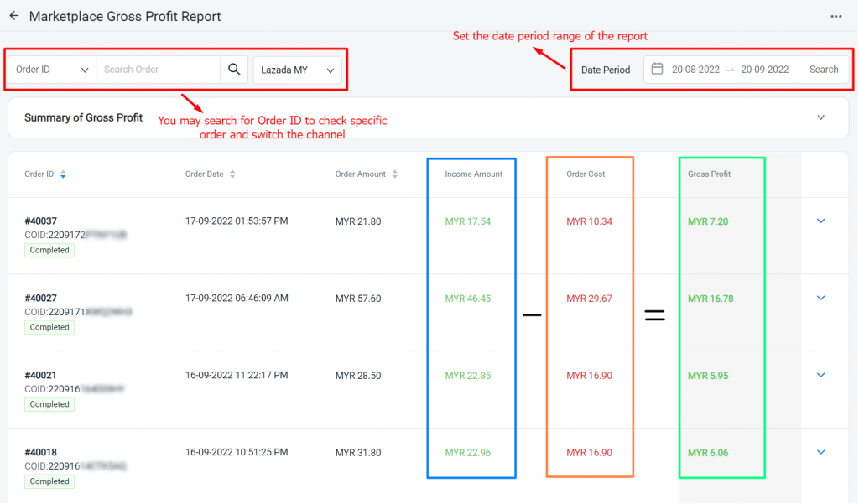This screenshot has width=859, height=504.
Task: Open order #40018 link
Action: 40,453
